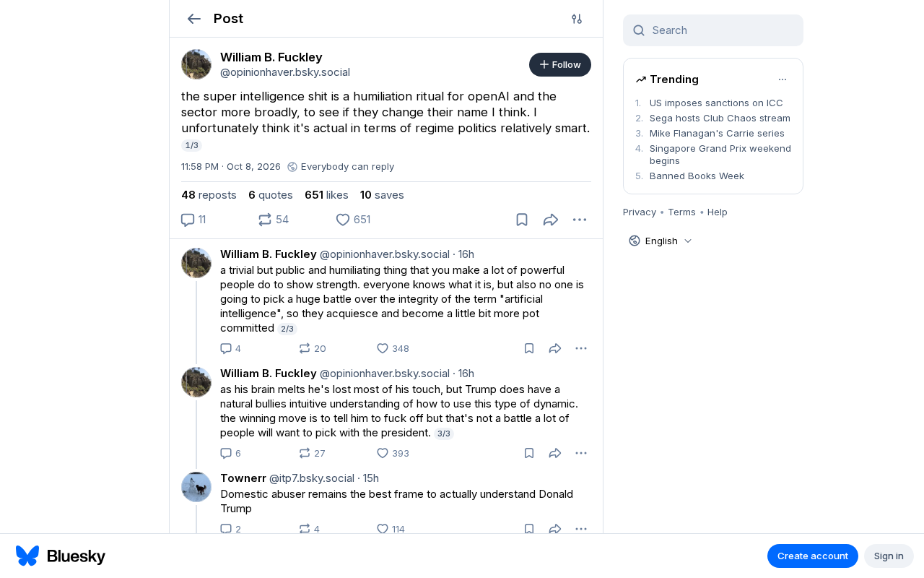Go back using the arrow icon
The height and width of the screenshot is (578, 924).
point(193,19)
